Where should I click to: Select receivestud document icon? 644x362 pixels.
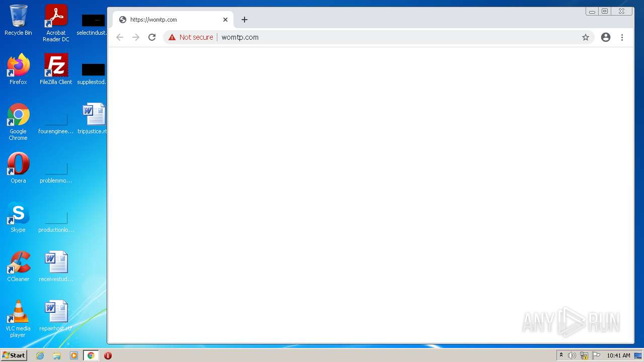tap(56, 266)
